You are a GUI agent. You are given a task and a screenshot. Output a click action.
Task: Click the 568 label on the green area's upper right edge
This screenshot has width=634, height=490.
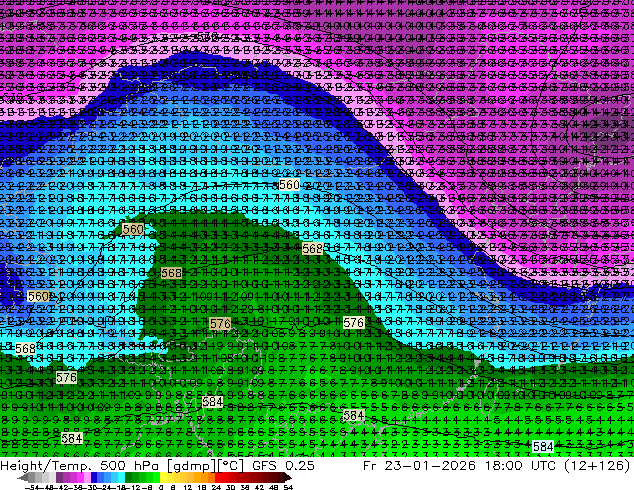[x=312, y=248]
